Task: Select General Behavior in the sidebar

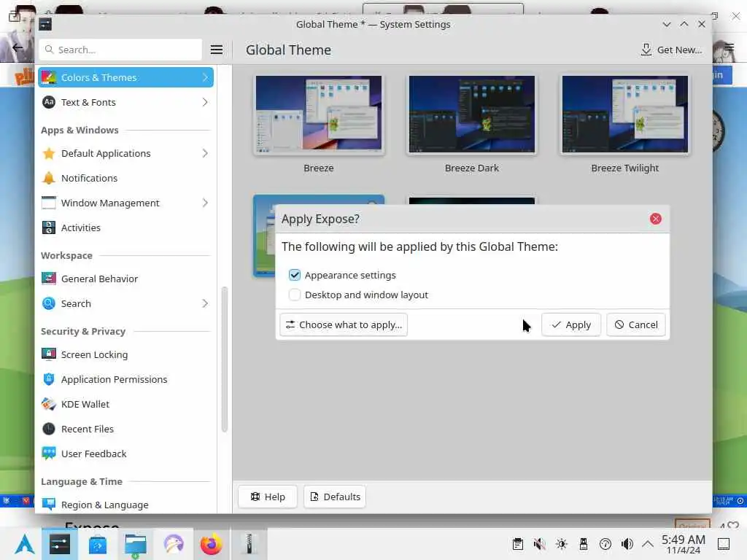Action: pyautogui.click(x=125, y=279)
